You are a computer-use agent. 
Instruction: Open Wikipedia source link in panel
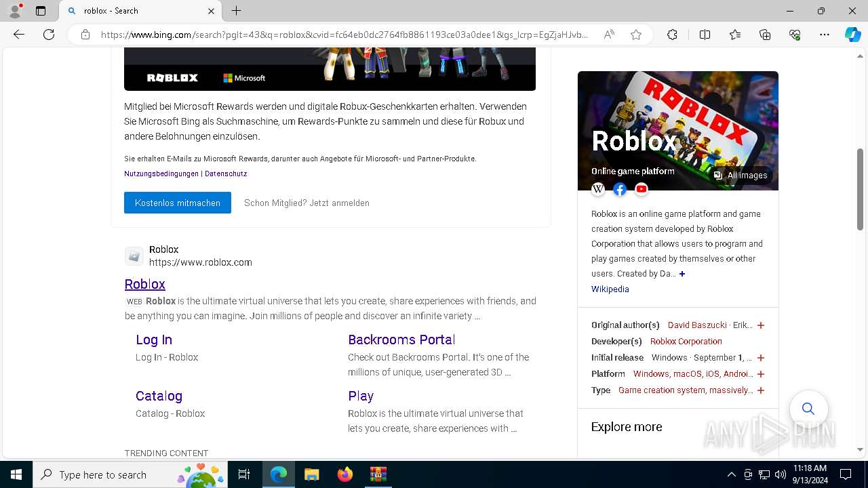click(610, 289)
